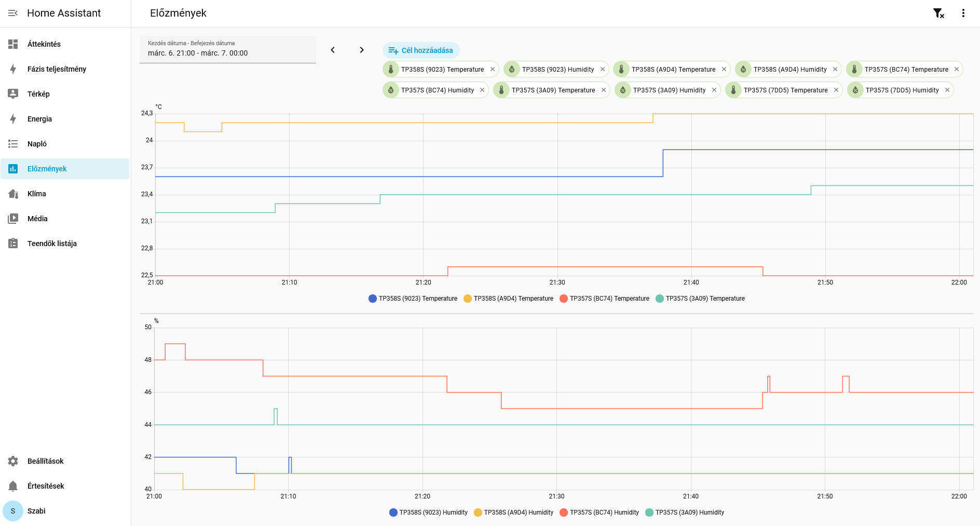Remove TP358S (9023) Humidity chip
Screen dimensions: 980x526
click(x=603, y=69)
